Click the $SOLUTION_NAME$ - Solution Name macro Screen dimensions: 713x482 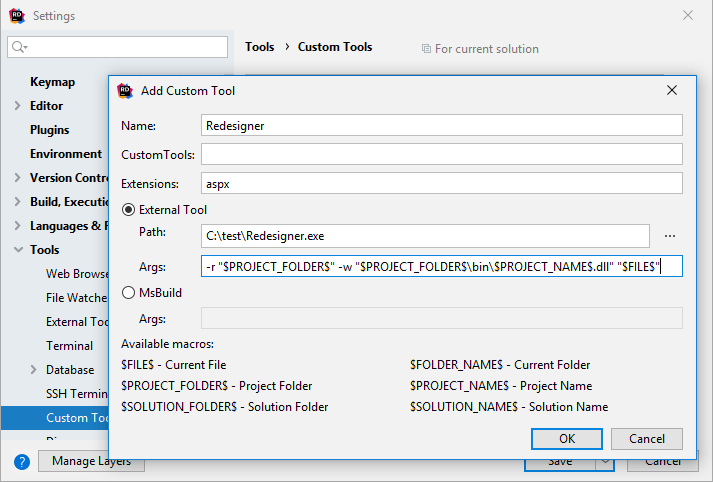[x=509, y=407]
